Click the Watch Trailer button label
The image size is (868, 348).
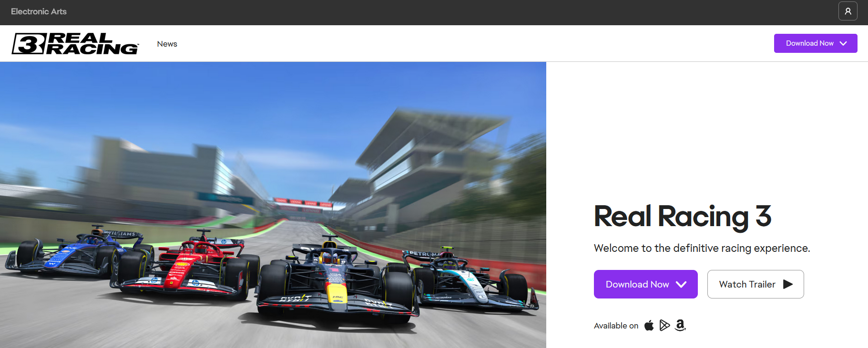click(747, 284)
